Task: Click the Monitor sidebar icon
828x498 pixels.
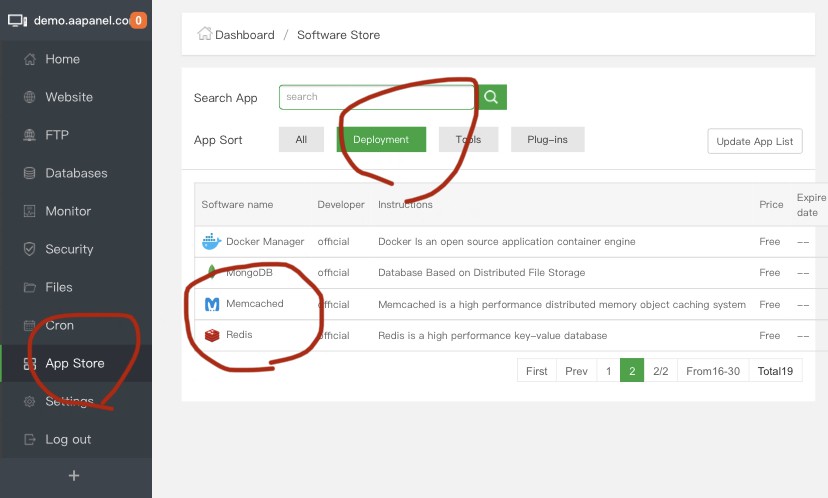Action: click(30, 211)
